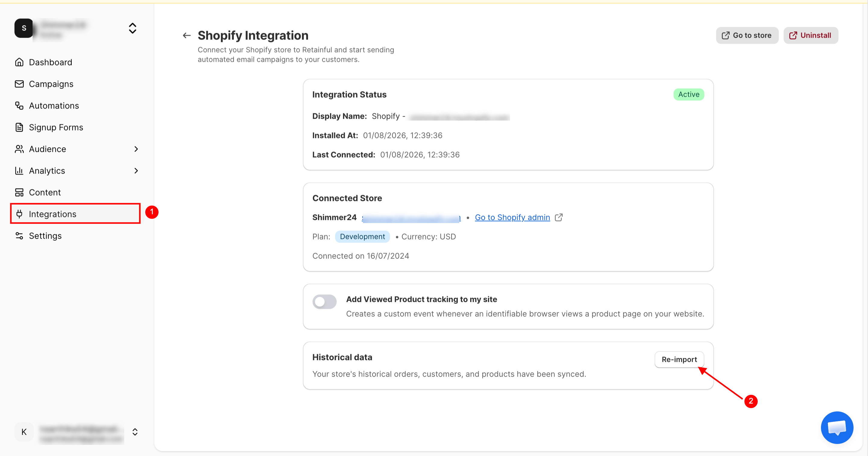Screen dimensions: 868x456
Task: Click the Active status badge
Action: pyautogui.click(x=688, y=94)
